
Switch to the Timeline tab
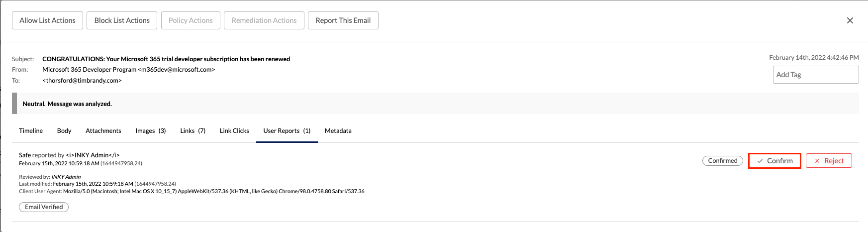tap(31, 131)
